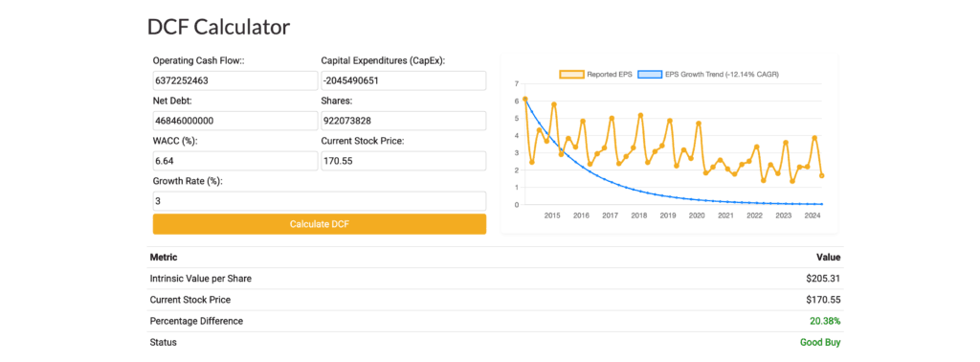Screen dimensions: 980x362
Task: Toggle EPS Growth Trend legend swatch
Action: pyautogui.click(x=650, y=75)
